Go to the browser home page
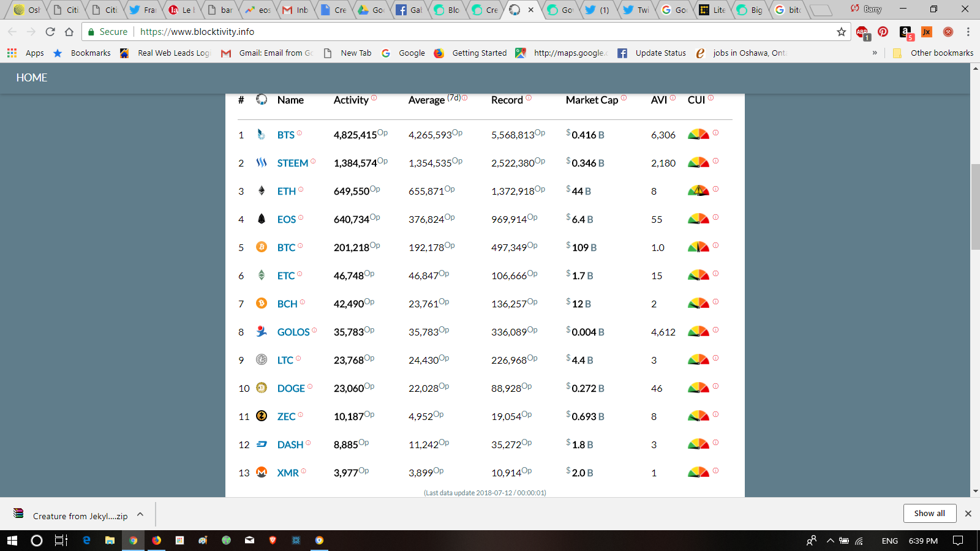980x551 pixels. coord(69,32)
